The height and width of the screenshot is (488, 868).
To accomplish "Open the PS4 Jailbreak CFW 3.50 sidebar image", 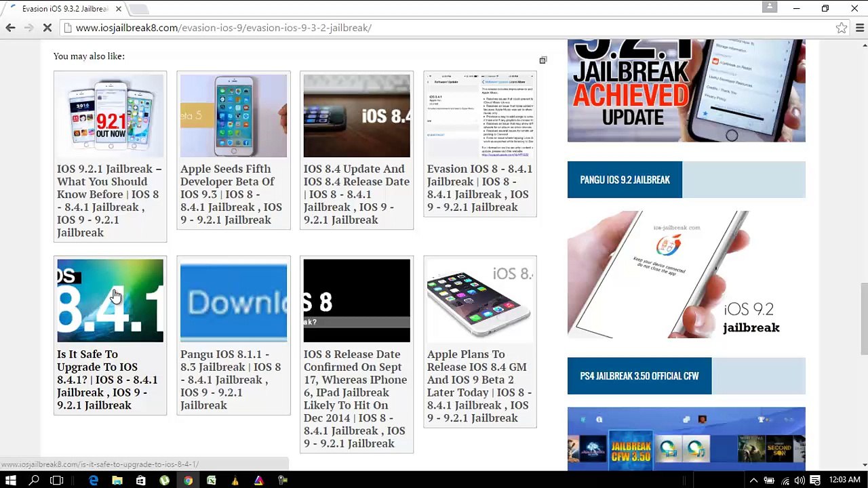I will coord(686,439).
